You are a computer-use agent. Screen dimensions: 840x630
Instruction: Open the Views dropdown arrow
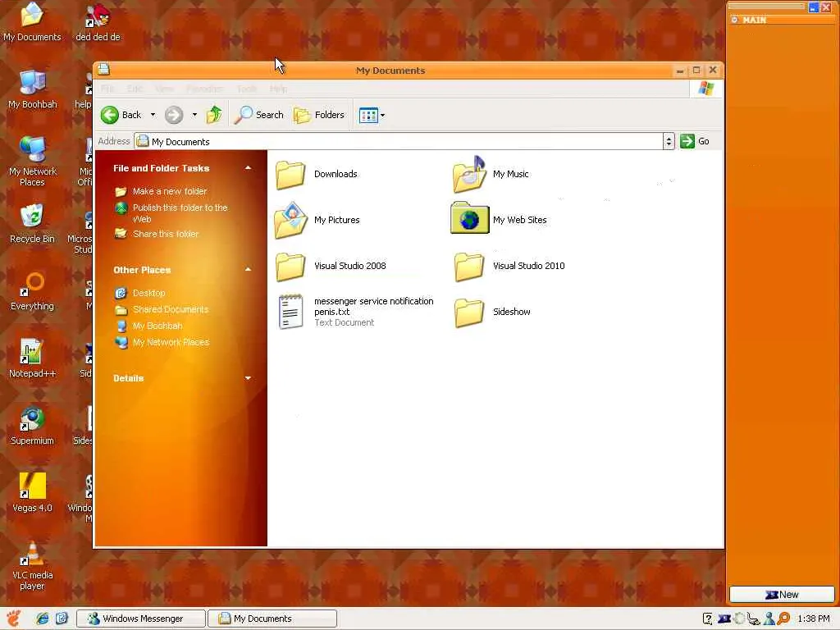click(x=382, y=115)
